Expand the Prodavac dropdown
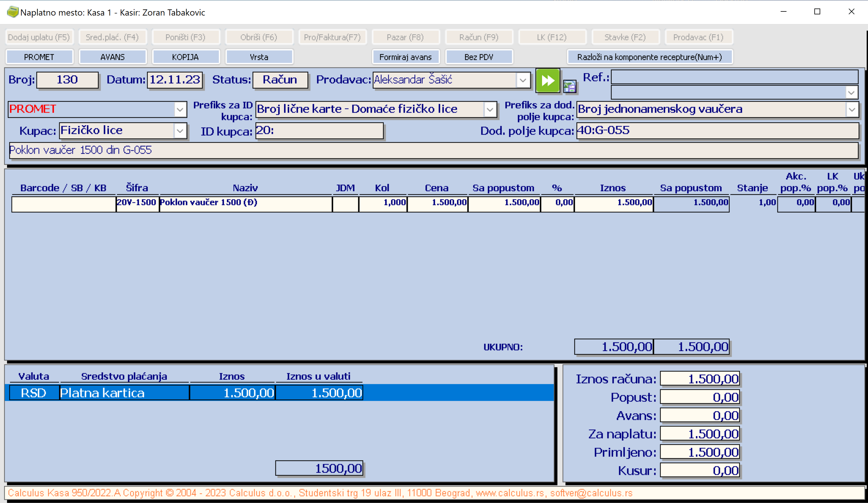The width and height of the screenshot is (868, 503). tap(523, 80)
